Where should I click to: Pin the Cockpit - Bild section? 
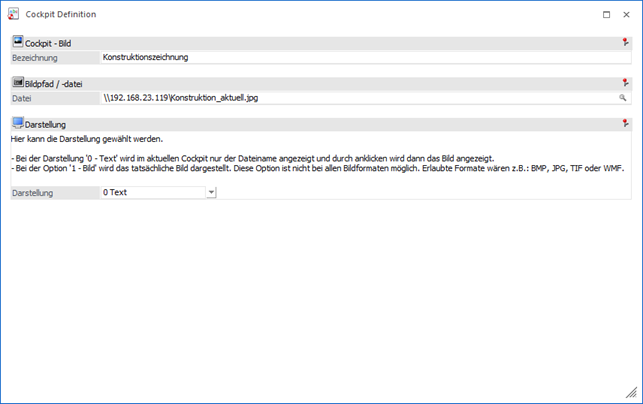click(x=625, y=43)
